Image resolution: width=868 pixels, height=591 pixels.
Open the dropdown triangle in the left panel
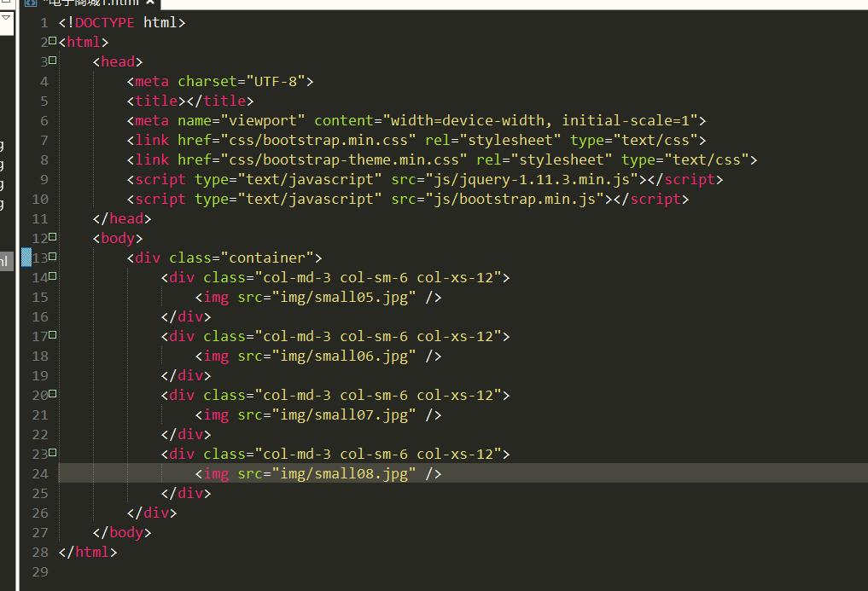click(6, 17)
